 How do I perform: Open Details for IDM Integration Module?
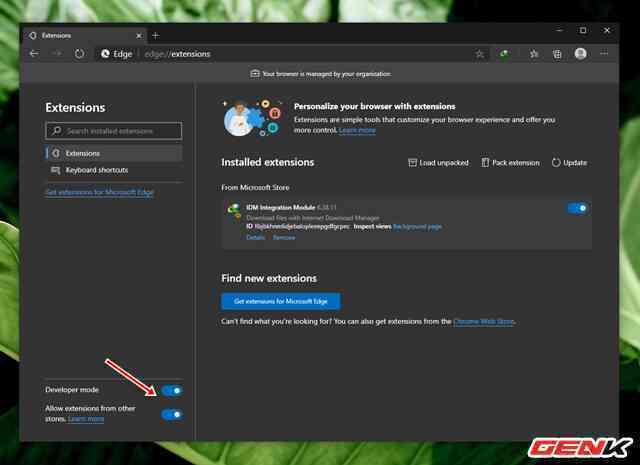tap(256, 237)
